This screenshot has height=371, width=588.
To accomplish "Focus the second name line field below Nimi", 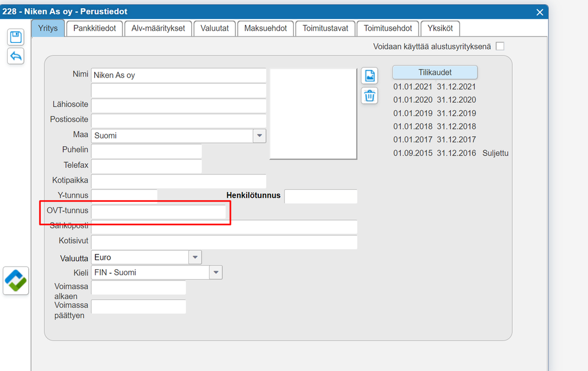I will click(x=178, y=91).
